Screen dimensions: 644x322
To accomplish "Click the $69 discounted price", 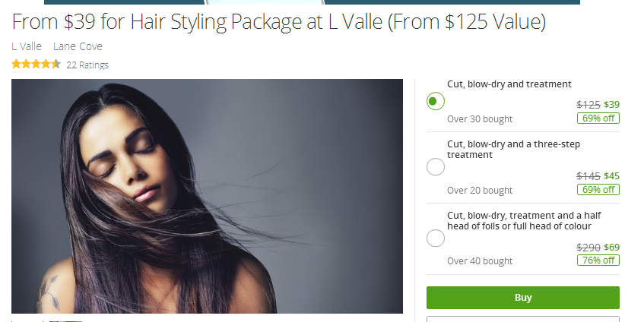I will point(611,248).
